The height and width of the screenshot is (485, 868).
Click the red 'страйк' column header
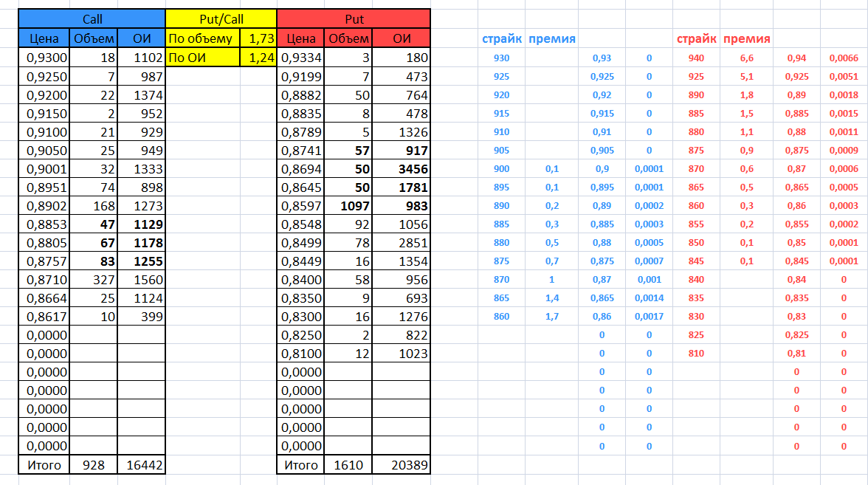pos(697,38)
